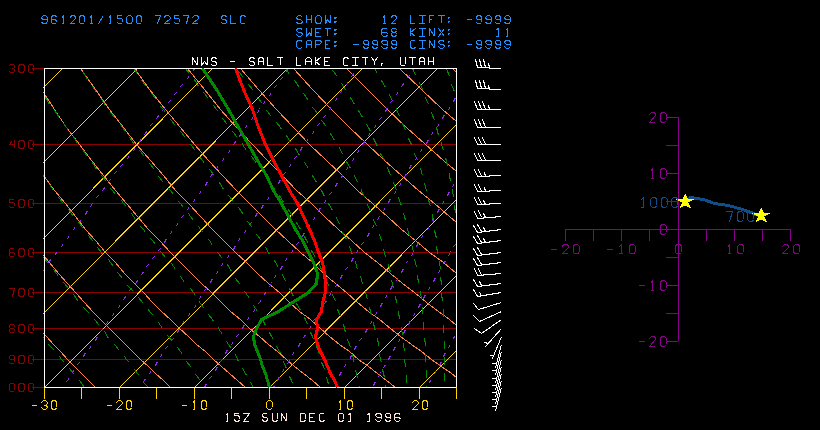The height and width of the screenshot is (430, 820).
Task: Click the red 700 pressure level label
Action: [22, 292]
